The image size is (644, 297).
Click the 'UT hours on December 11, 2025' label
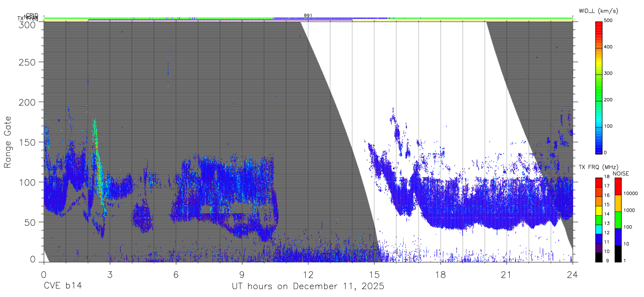pyautogui.click(x=308, y=287)
